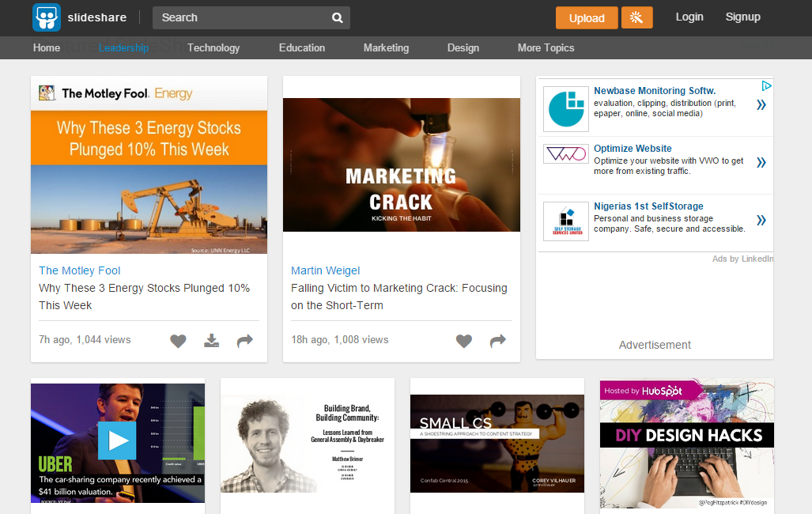Like the Motley Fool energy stocks slideshow
This screenshot has width=812, height=514.
coord(179,341)
